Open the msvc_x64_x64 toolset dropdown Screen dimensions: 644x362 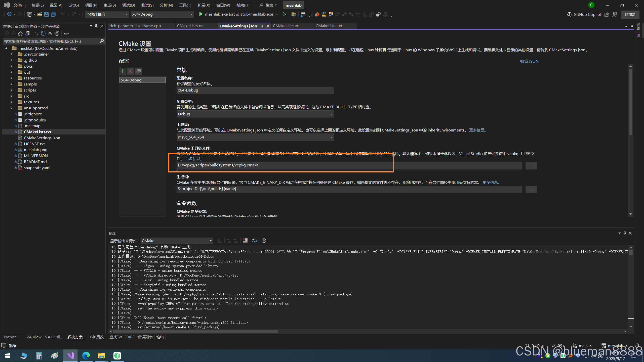(x=255, y=137)
